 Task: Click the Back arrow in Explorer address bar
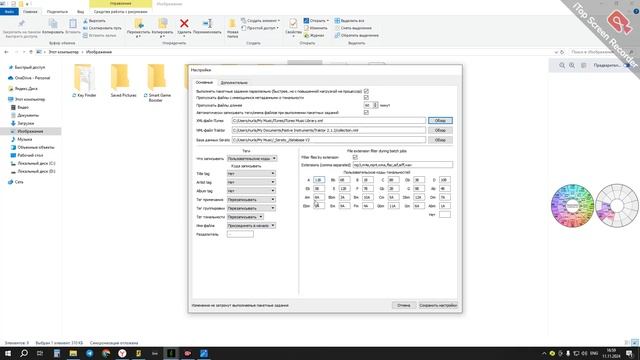pos(6,52)
